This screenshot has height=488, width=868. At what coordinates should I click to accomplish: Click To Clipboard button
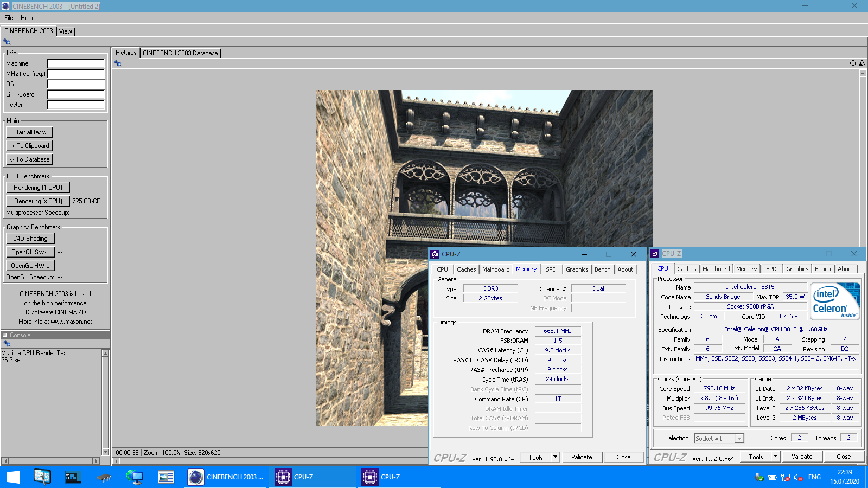pos(29,146)
